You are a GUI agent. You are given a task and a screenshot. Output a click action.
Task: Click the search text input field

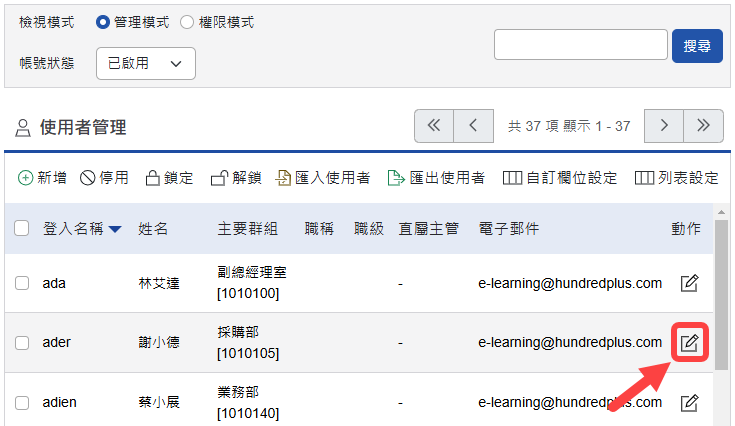click(580, 45)
